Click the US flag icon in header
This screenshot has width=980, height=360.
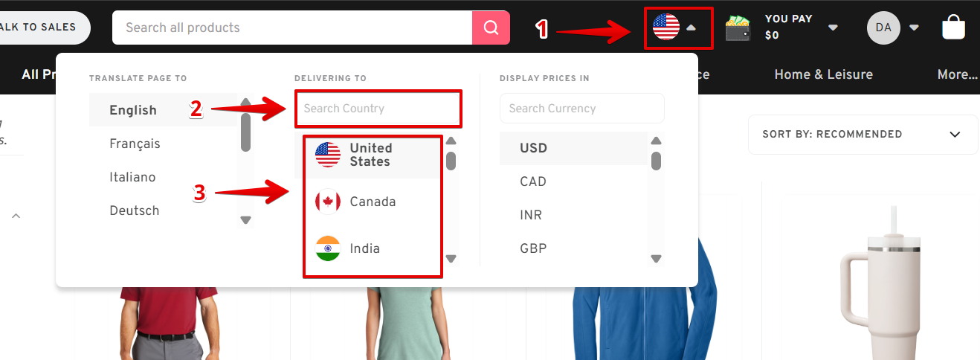666,28
